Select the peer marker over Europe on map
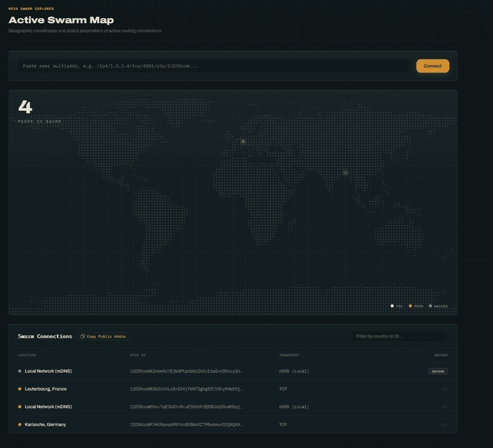Screen dimensions: 493x448 pyautogui.click(x=243, y=141)
